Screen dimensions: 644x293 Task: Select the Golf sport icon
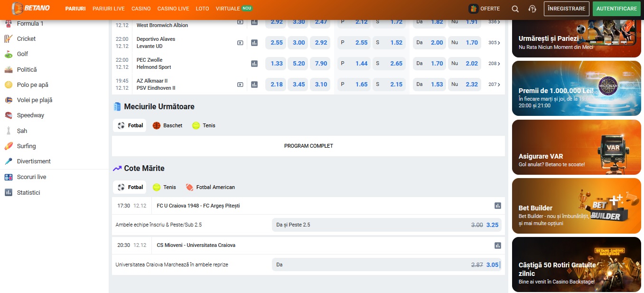[9, 54]
